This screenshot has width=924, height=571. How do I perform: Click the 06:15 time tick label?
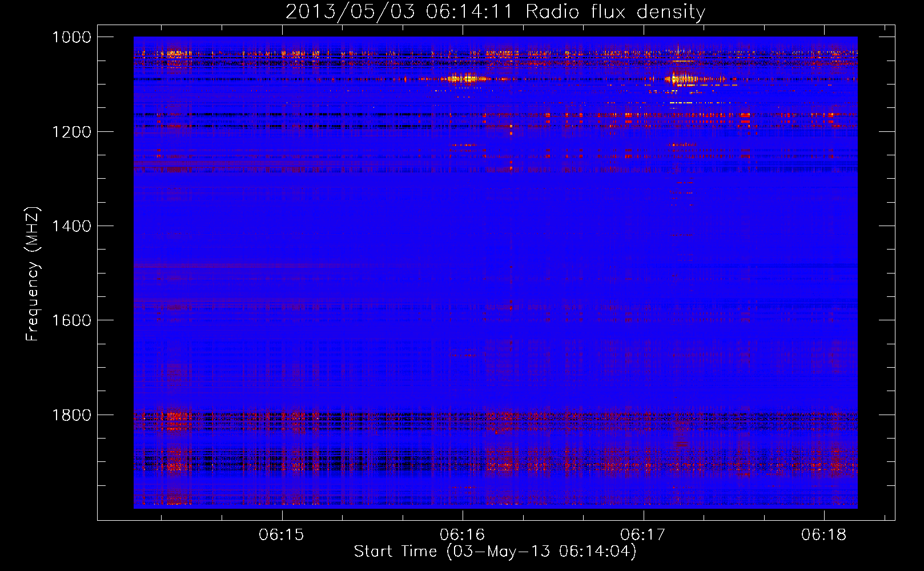pyautogui.click(x=282, y=535)
